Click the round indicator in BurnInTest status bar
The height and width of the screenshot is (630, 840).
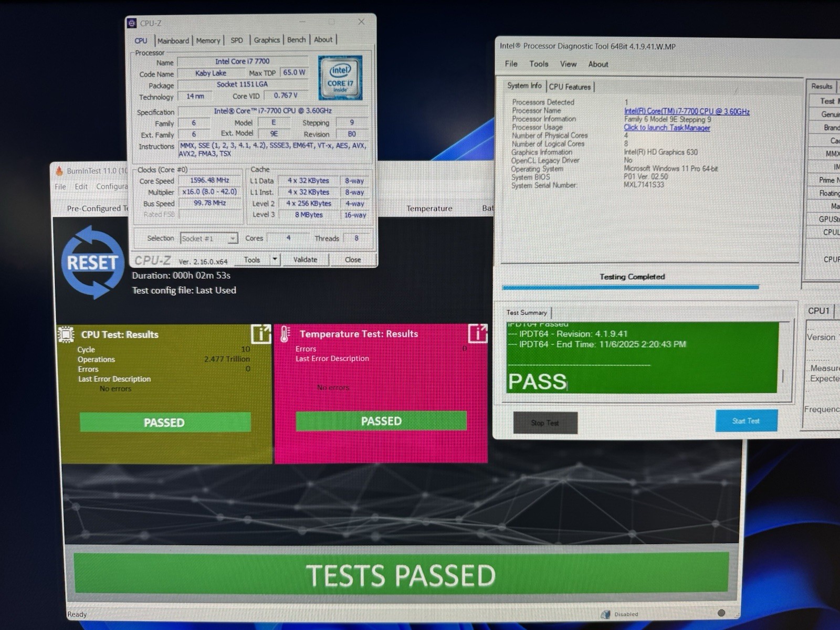[721, 613]
